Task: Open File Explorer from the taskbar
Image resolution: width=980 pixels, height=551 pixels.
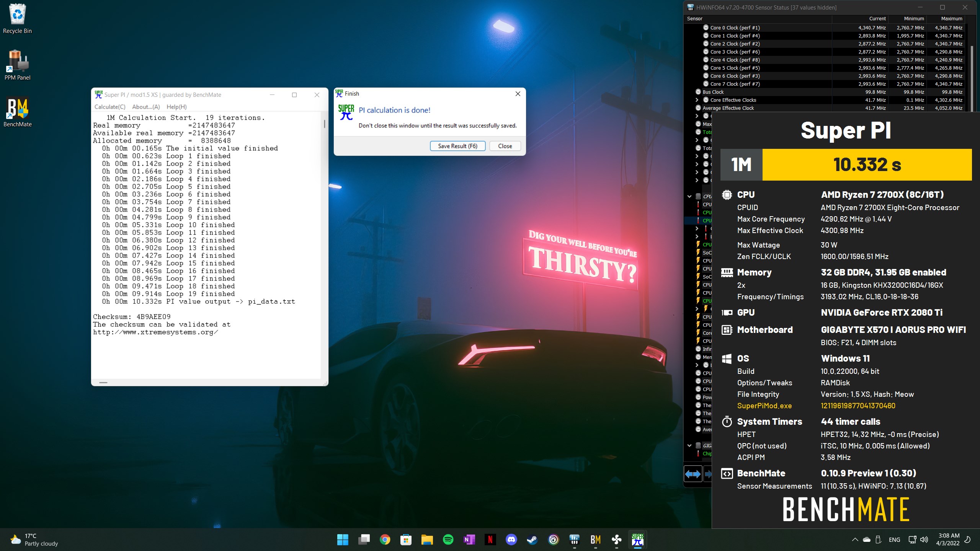Action: (x=427, y=540)
